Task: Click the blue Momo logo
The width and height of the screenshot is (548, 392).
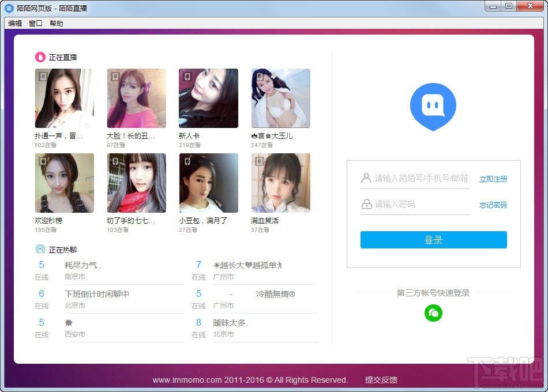Action: [433, 107]
